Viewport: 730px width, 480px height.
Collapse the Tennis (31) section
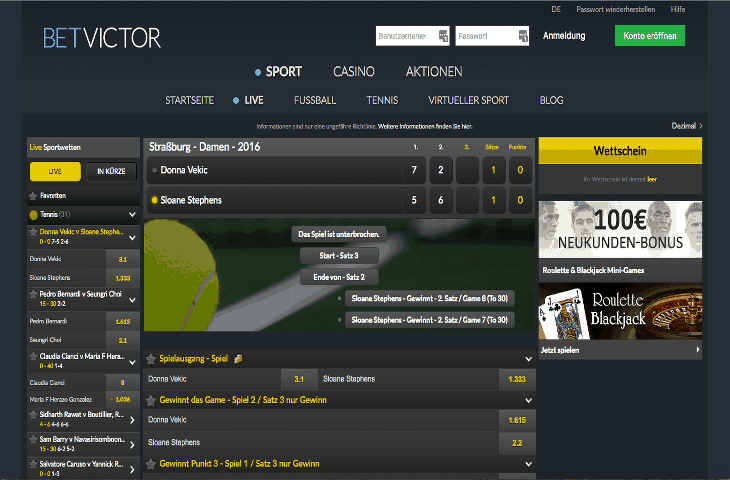click(x=132, y=215)
